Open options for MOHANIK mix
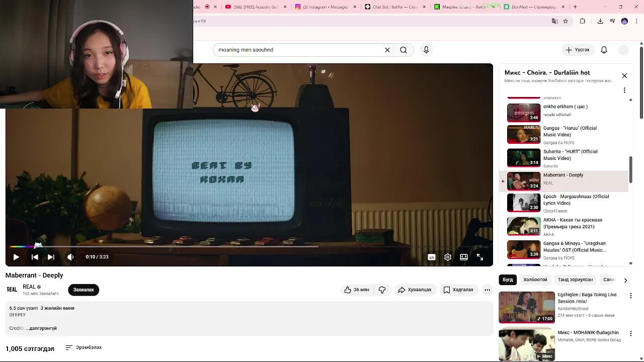Image resolution: width=644 pixels, height=362 pixels. [630, 333]
